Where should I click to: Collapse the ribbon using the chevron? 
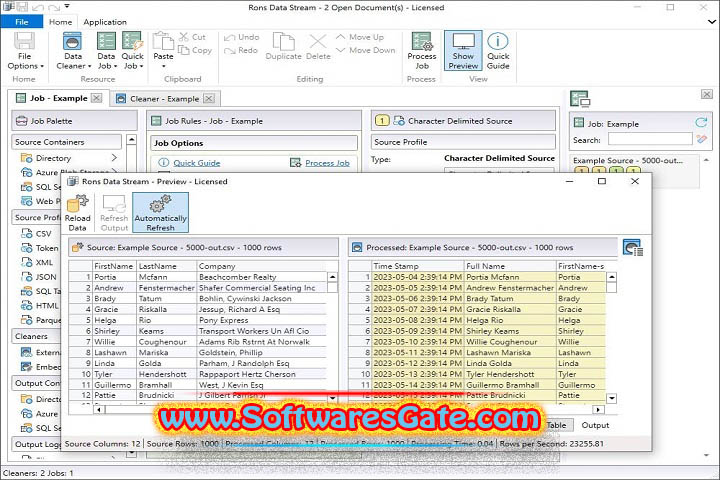point(712,22)
